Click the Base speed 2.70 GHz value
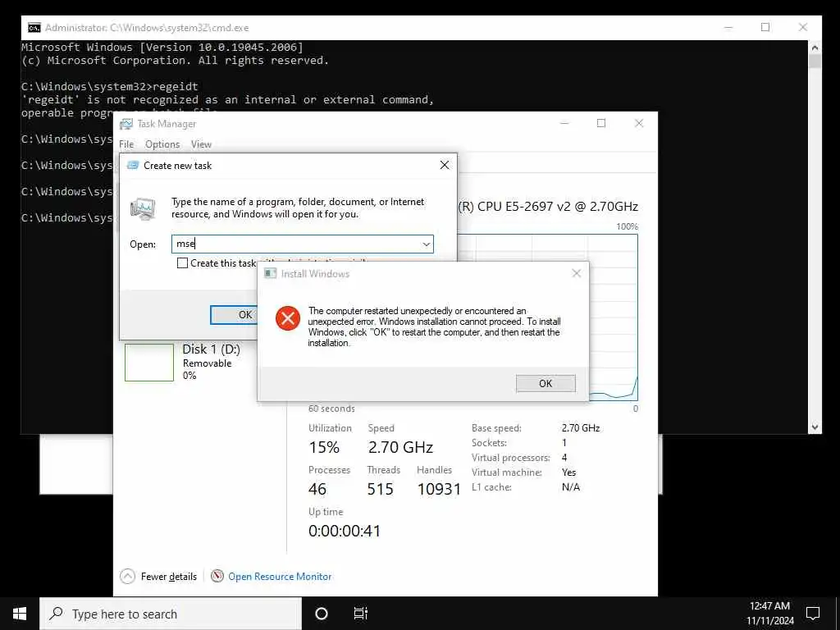The width and height of the screenshot is (840, 630). tap(581, 428)
